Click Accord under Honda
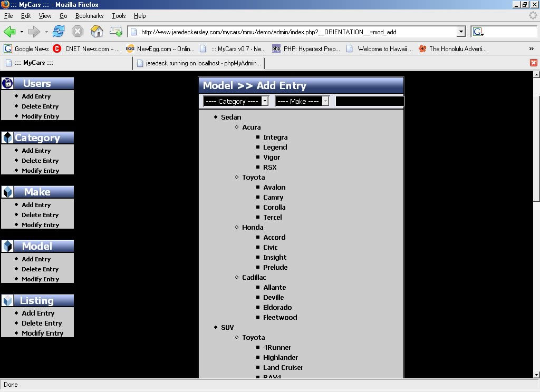The width and height of the screenshot is (540, 392). [274, 237]
